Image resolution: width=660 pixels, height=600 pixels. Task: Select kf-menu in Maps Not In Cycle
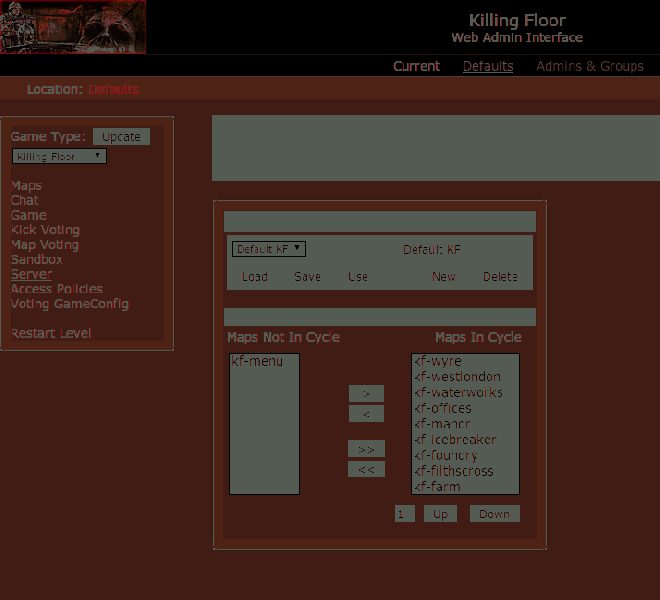[x=264, y=361]
